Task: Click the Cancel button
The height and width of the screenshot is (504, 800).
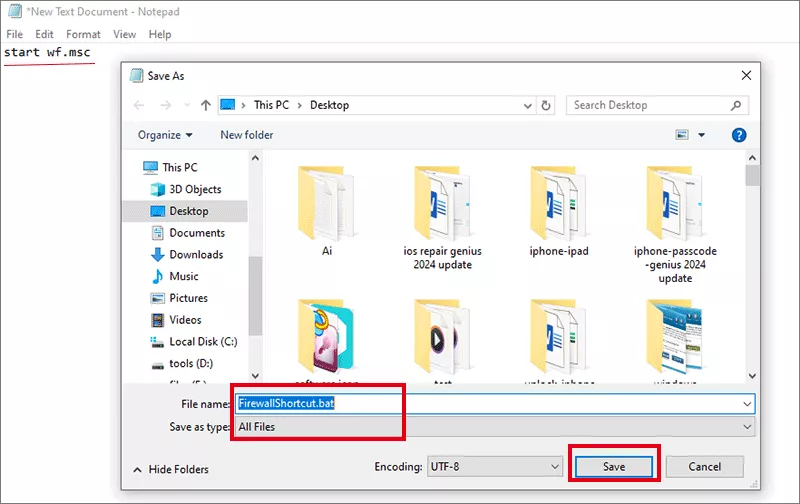Action: [x=705, y=467]
